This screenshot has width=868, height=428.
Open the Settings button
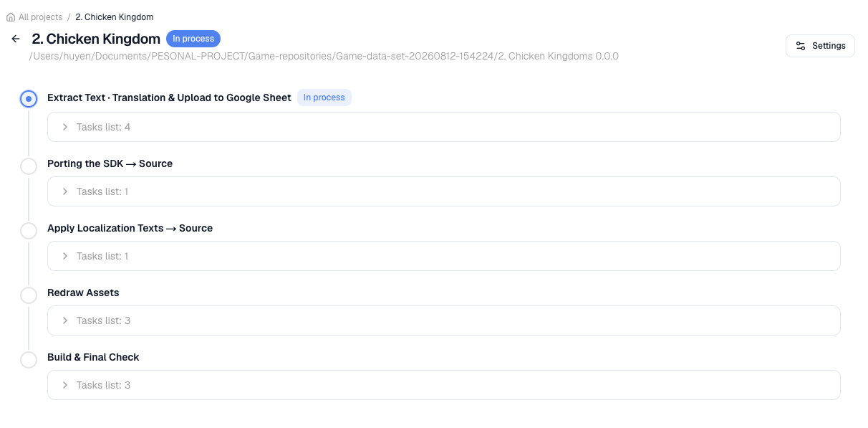pyautogui.click(x=820, y=46)
